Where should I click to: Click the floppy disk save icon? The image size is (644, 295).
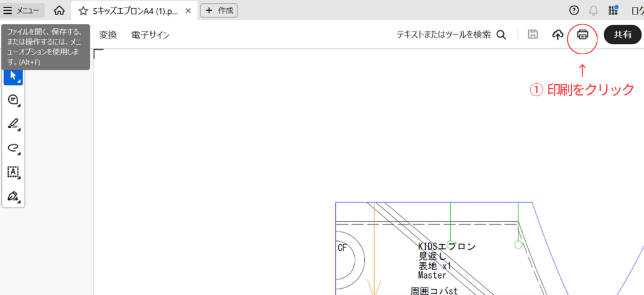pyautogui.click(x=533, y=35)
